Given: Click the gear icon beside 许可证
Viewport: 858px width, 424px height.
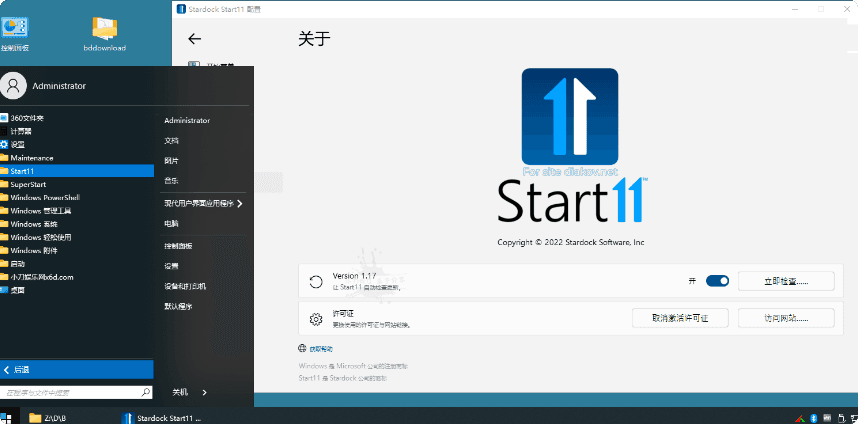Looking at the screenshot, I should tap(316, 319).
